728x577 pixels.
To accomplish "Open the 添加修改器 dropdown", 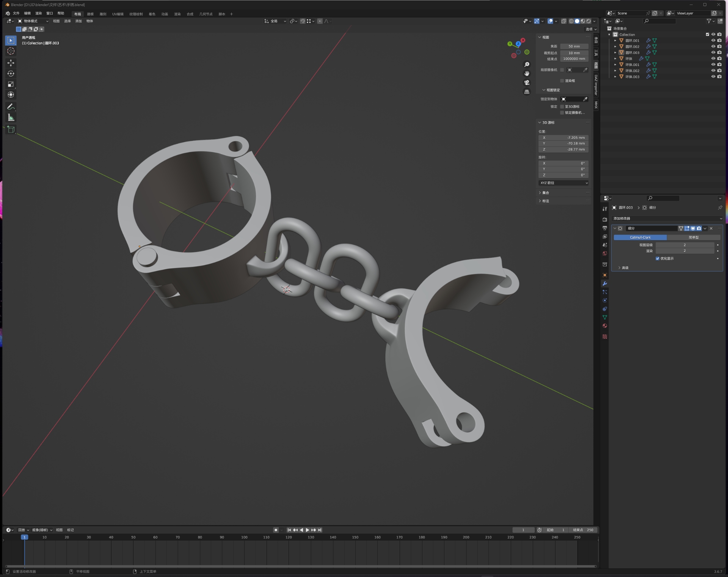I will click(667, 219).
